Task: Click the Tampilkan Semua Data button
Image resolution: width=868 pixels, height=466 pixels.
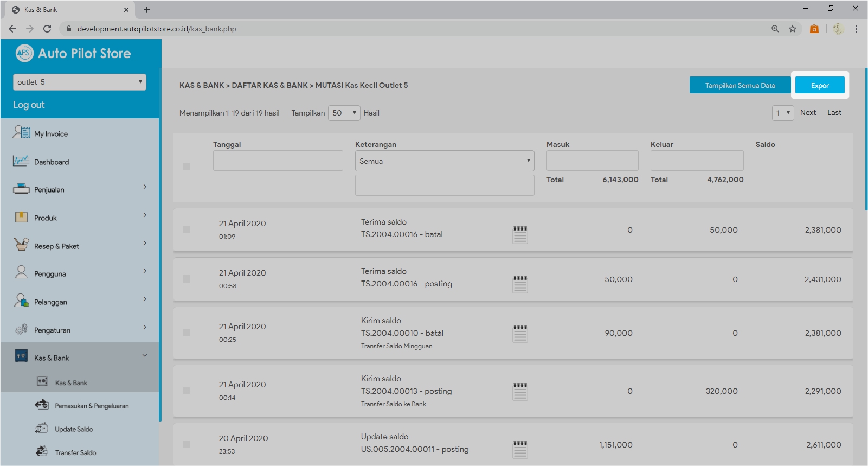Action: pyautogui.click(x=740, y=85)
